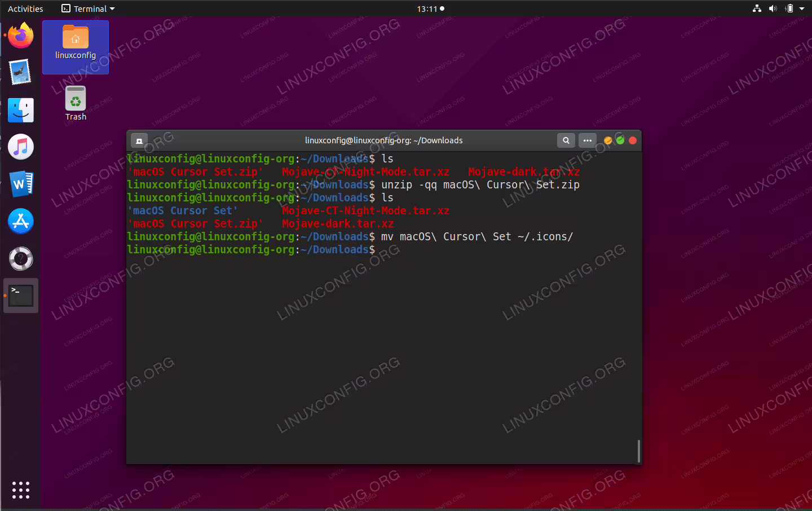This screenshot has height=511, width=812.
Task: Select the Trash icon on the desktop
Action: click(x=76, y=103)
